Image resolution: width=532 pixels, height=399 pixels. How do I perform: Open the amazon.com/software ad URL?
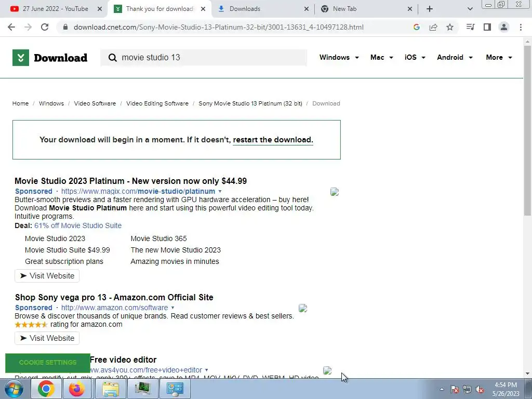pyautogui.click(x=115, y=308)
